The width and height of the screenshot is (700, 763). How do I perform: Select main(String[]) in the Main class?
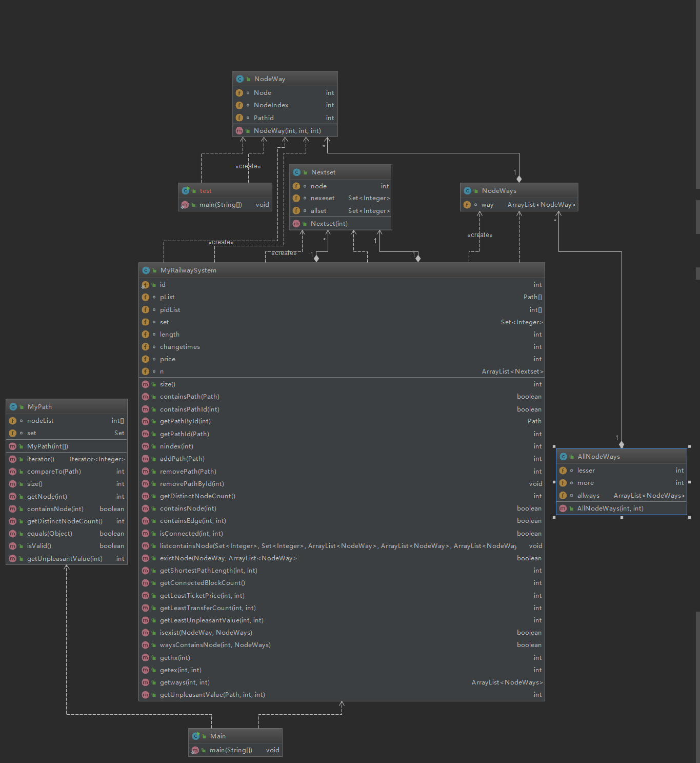click(231, 750)
